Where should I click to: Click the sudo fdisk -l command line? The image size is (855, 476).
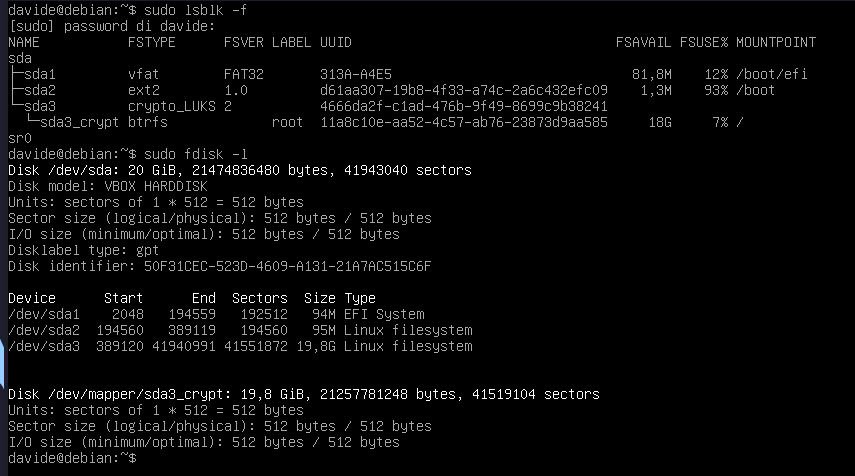[x=128, y=154]
